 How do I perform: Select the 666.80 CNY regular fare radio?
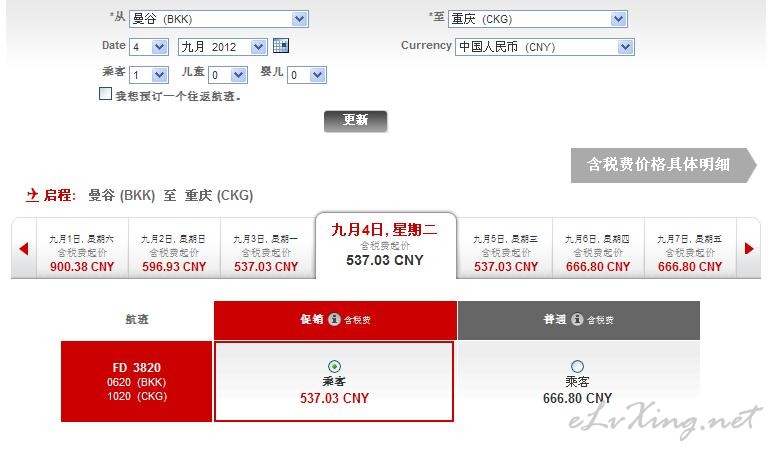point(577,366)
